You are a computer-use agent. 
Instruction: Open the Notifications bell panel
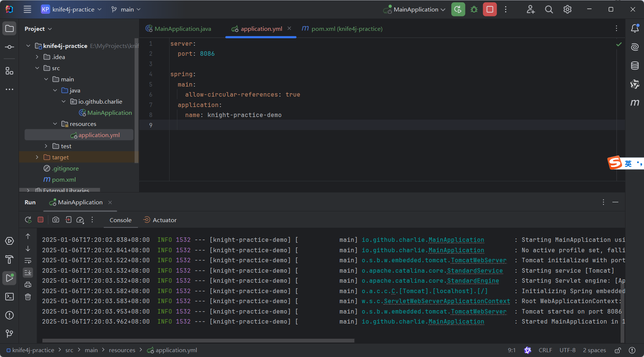tap(635, 29)
